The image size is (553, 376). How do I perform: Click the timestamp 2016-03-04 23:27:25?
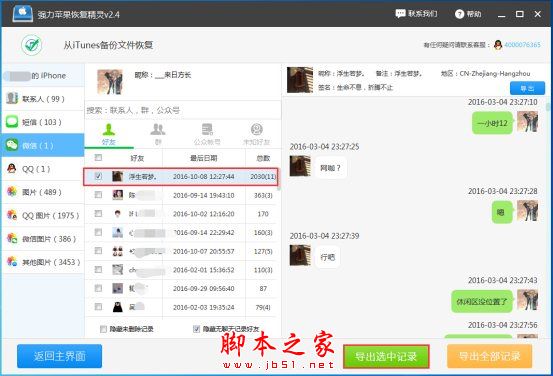coord(324,147)
